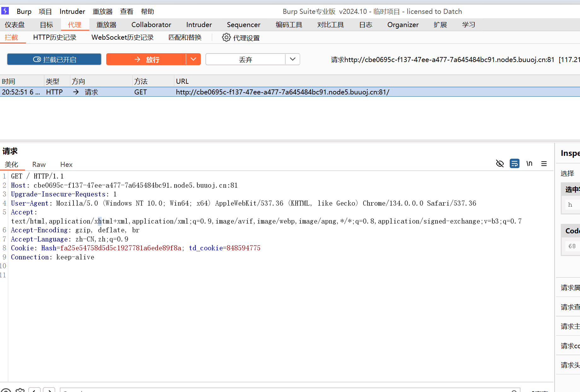This screenshot has width=580, height=392.
Task: Toggle the \n non-printable characters icon
Action: coord(529,164)
